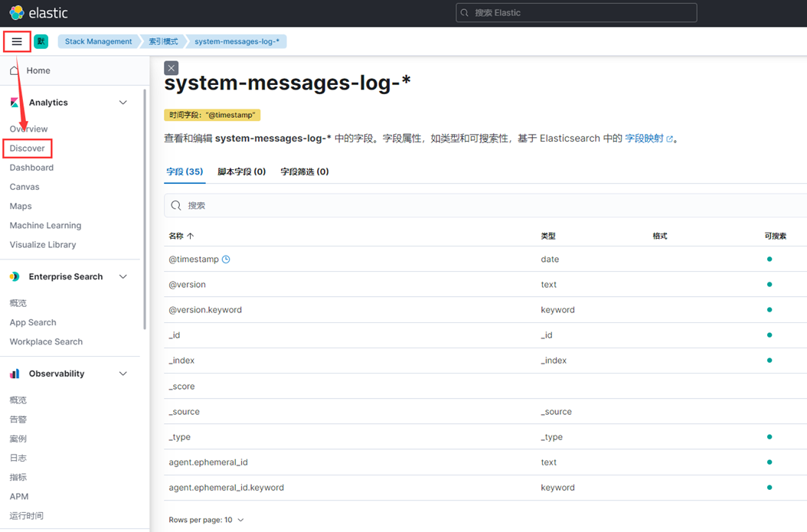Open 告警 under Observability
Screen dimensions: 807x532
coord(18,419)
